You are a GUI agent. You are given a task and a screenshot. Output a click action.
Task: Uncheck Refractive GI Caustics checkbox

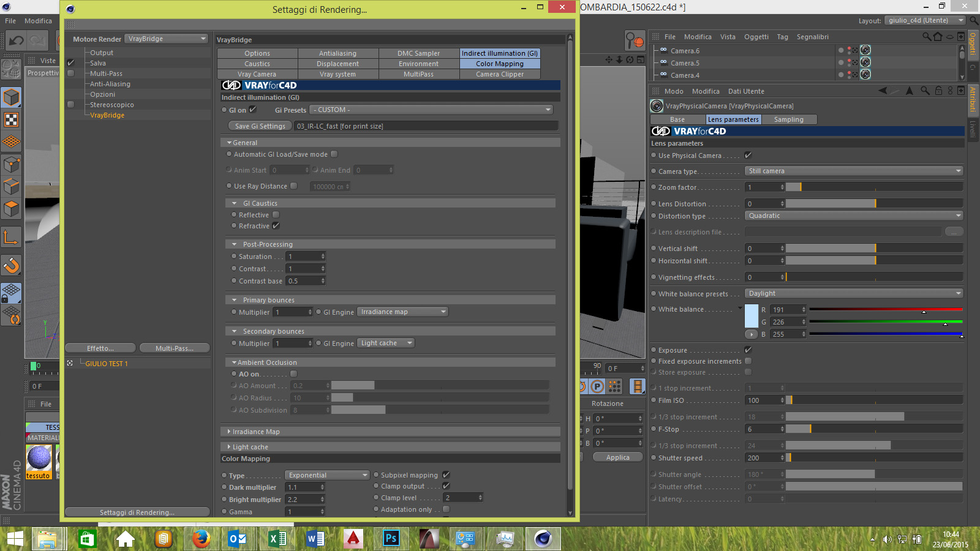tap(276, 226)
